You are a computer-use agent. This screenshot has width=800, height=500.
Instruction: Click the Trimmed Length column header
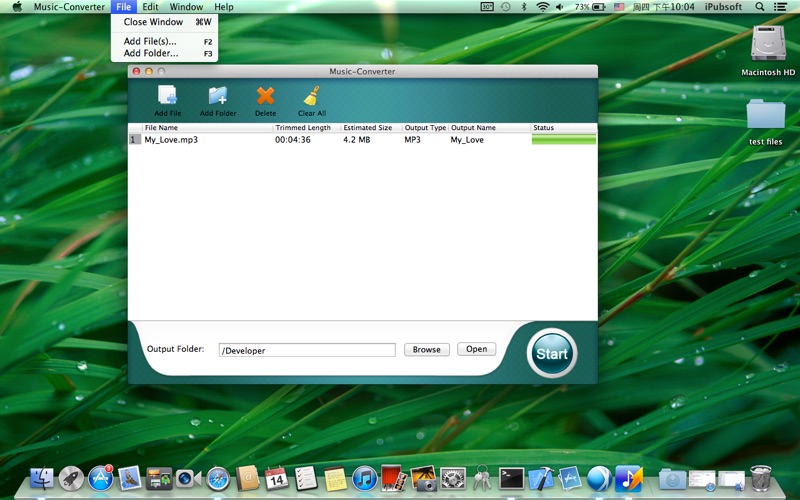coord(307,128)
